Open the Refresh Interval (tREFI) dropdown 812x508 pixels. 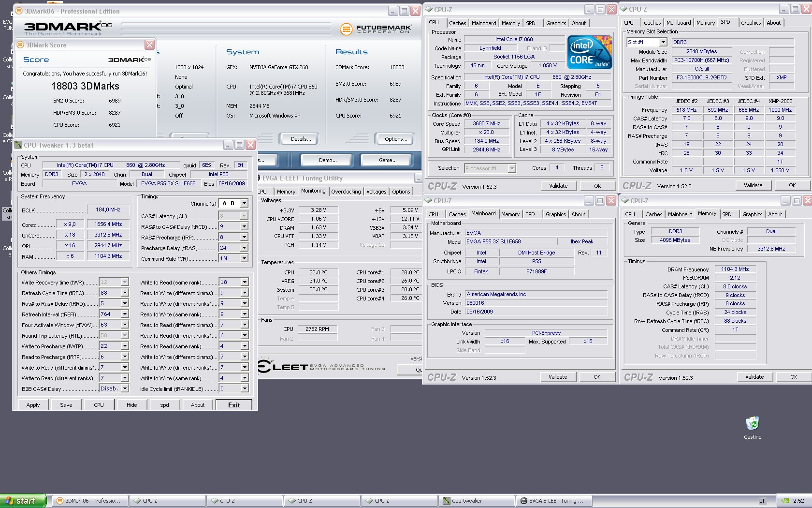(x=125, y=314)
